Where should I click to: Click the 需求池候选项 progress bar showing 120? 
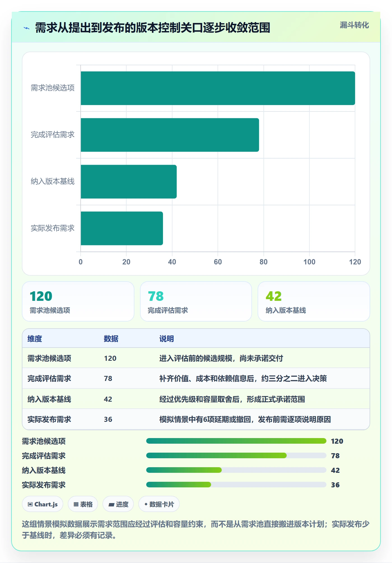point(236,441)
